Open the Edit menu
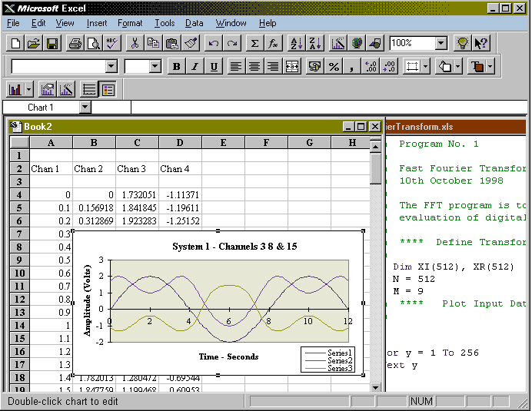 [x=38, y=23]
